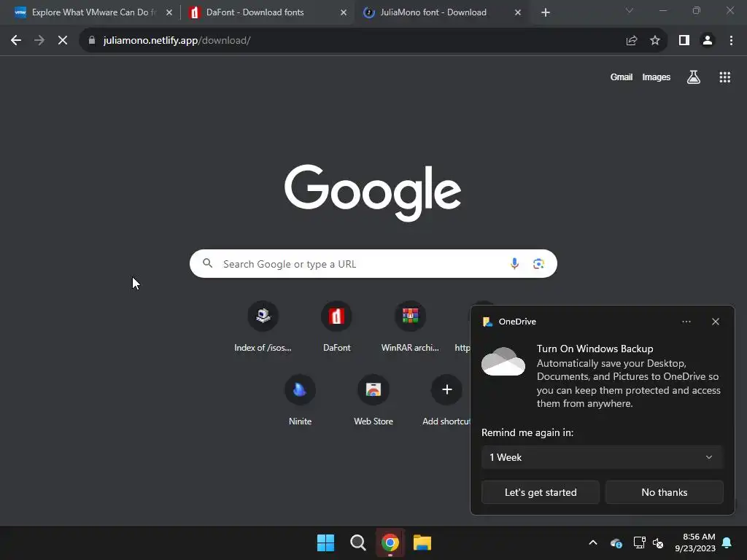Start voice search with microphone icon
747x560 pixels.
[514, 263]
